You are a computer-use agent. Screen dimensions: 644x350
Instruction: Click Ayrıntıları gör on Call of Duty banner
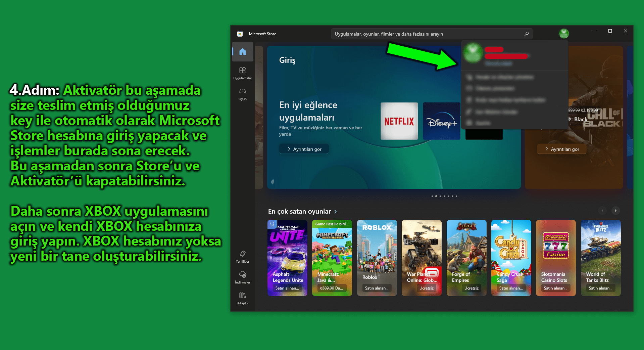tap(561, 149)
